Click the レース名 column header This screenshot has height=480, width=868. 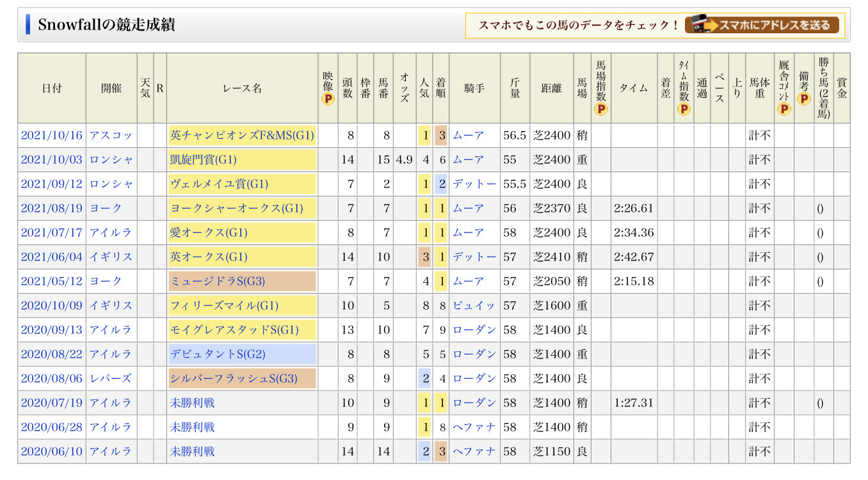[x=242, y=88]
